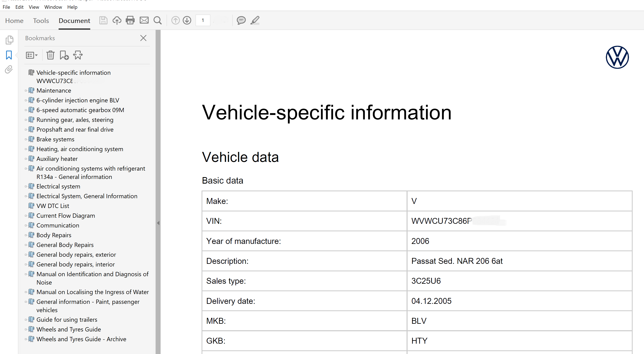The width and height of the screenshot is (644, 354).
Task: Open the Attachments paperclip panel
Action: point(9,70)
